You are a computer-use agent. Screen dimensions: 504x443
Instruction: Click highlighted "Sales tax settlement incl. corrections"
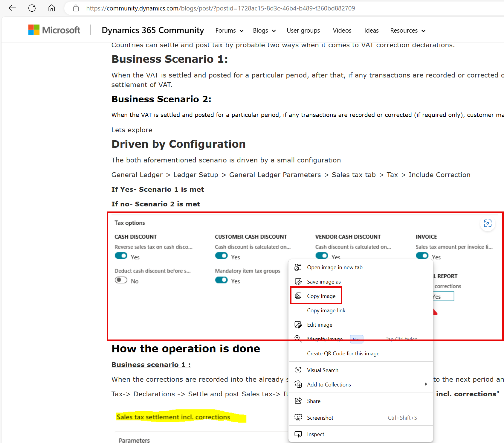pos(173,417)
